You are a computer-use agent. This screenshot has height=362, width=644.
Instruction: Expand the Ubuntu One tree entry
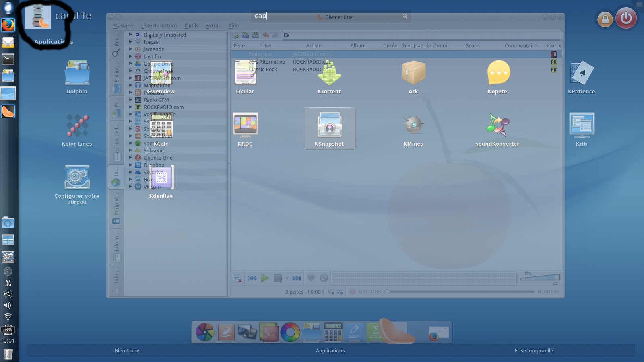coord(130,158)
